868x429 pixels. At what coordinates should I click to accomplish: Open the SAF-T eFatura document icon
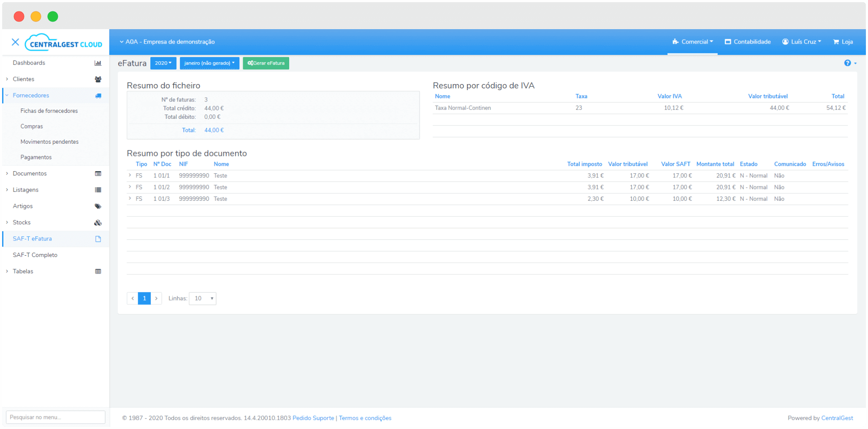click(98, 239)
